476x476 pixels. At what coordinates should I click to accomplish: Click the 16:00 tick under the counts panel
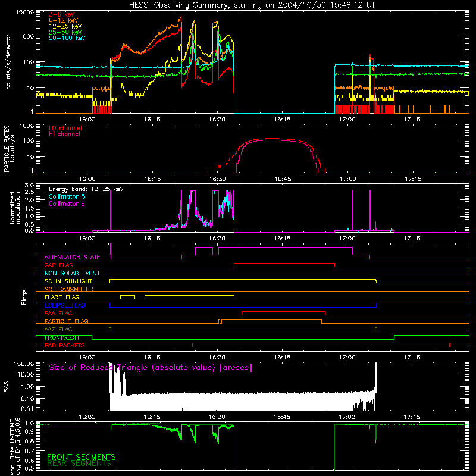[87, 120]
